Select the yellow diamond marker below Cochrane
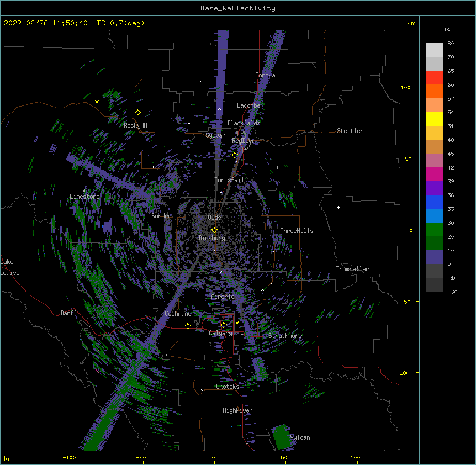This screenshot has width=476, height=465. pyautogui.click(x=188, y=326)
